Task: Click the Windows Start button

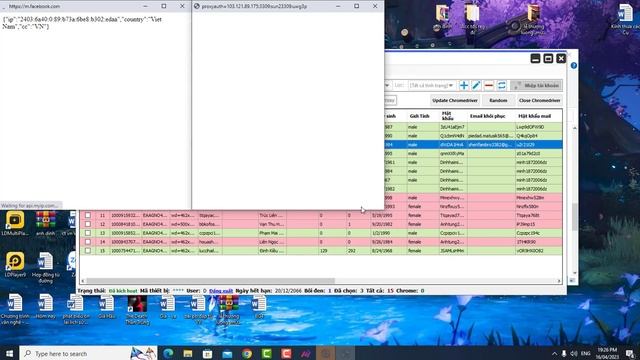Action: 9,353
